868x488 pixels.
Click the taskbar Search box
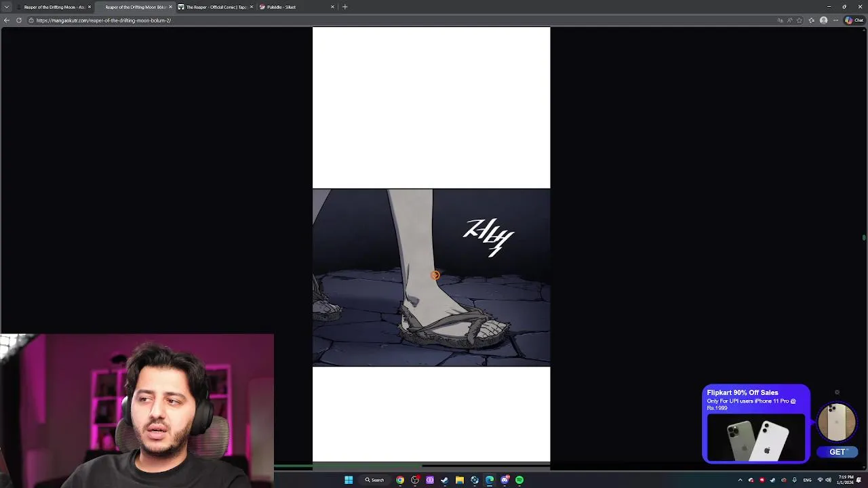[x=374, y=480]
